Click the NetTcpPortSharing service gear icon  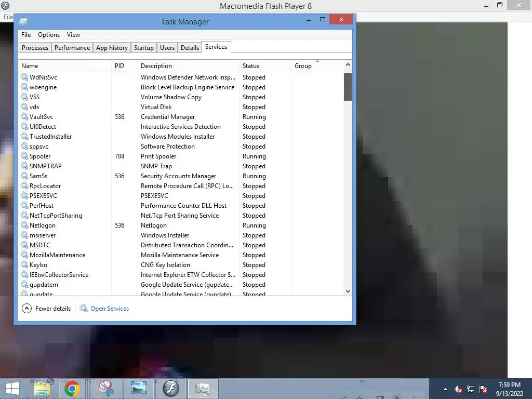click(24, 215)
